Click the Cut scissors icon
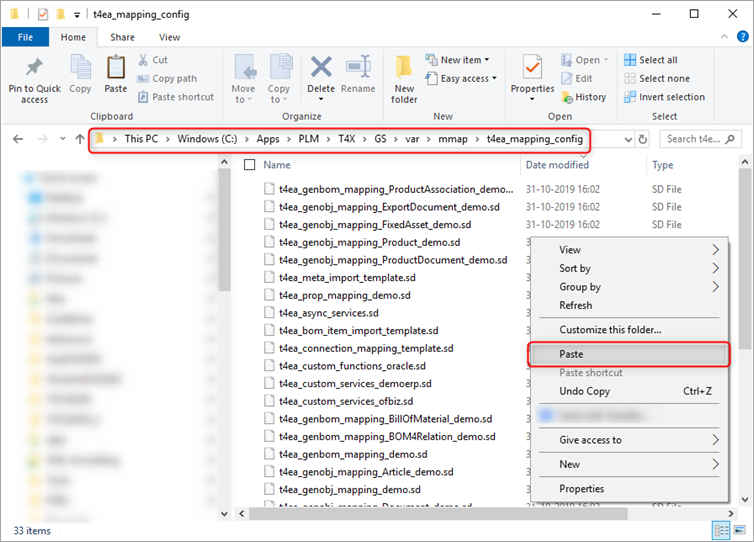Image resolution: width=754 pixels, height=542 pixels. point(143,60)
